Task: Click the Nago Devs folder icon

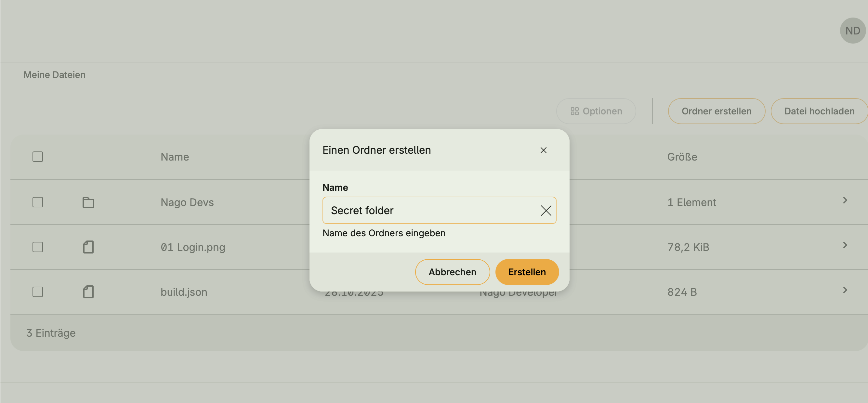Action: point(88,202)
